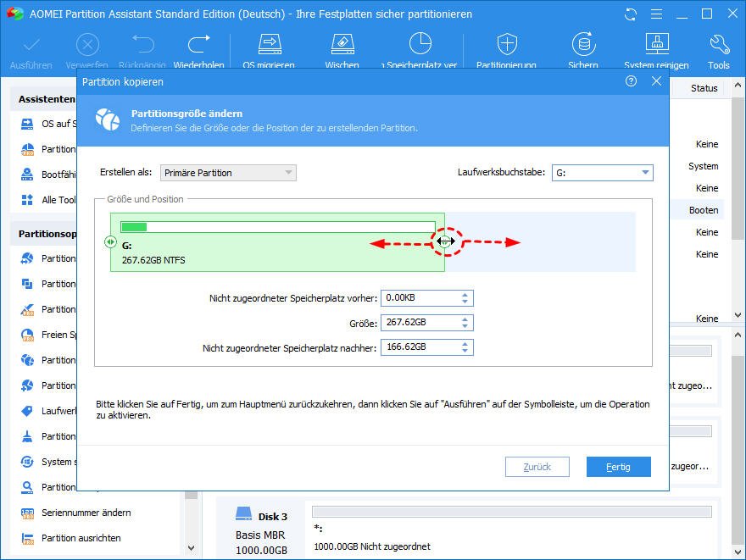Click the Verwerfen icon in toolbar
Screen dimensions: 746x560
(87, 45)
